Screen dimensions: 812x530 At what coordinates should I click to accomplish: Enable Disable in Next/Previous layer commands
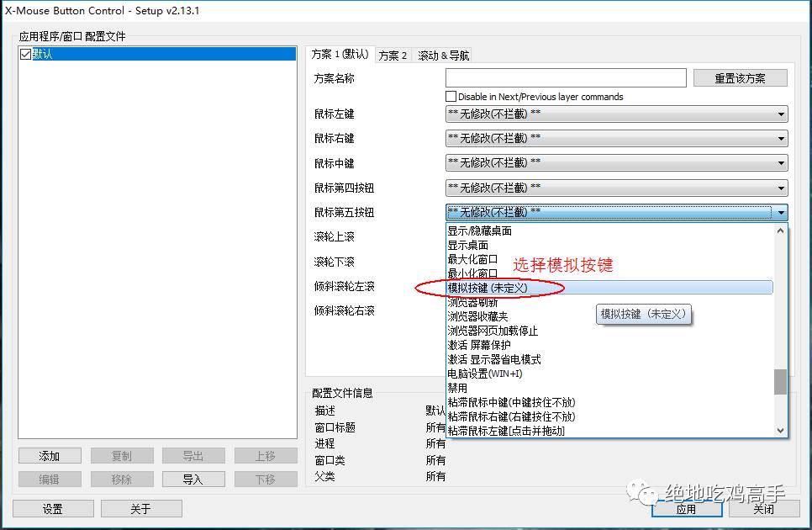click(x=451, y=97)
